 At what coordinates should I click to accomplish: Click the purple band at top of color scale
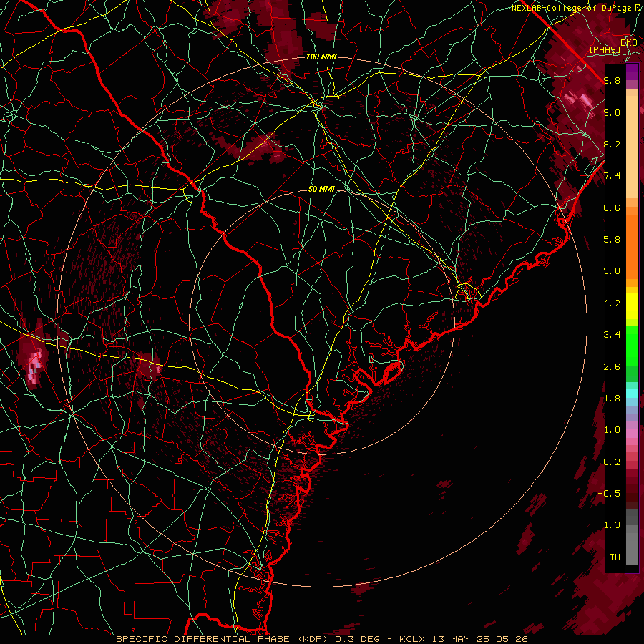[632, 72]
